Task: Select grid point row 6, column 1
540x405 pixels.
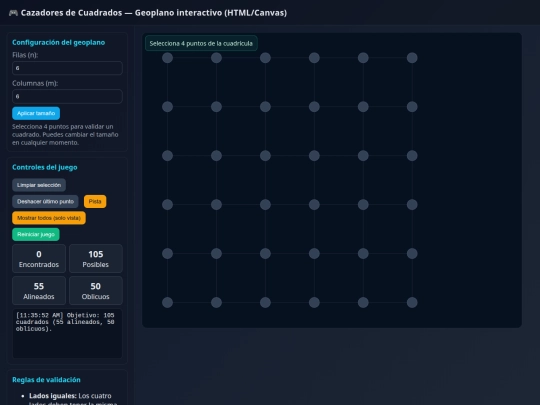Action: (x=167, y=302)
